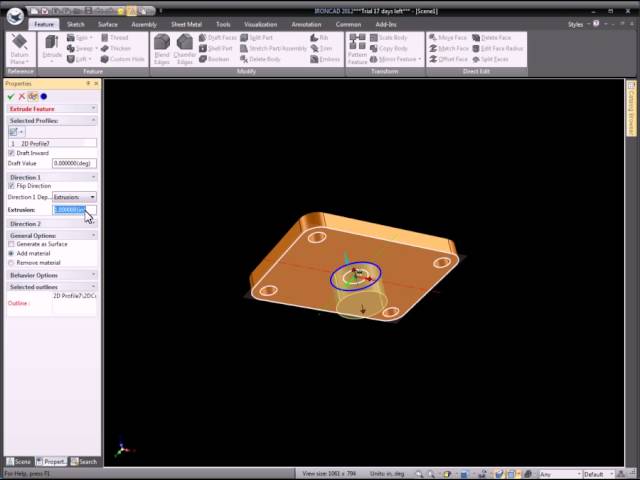Open the Catalog Browser side tab
640x480 pixels.
631,109
